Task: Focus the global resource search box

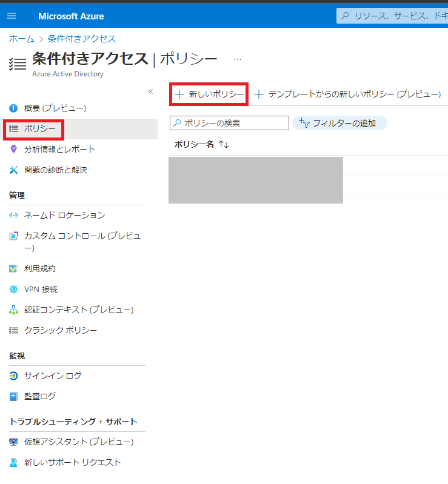Action: point(392,16)
